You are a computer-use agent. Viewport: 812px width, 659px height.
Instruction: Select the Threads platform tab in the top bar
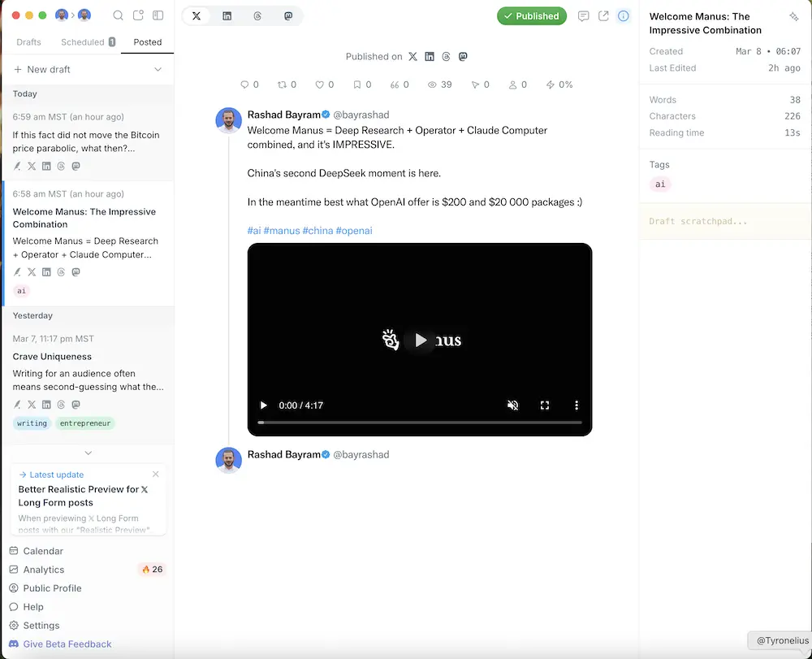[257, 16]
